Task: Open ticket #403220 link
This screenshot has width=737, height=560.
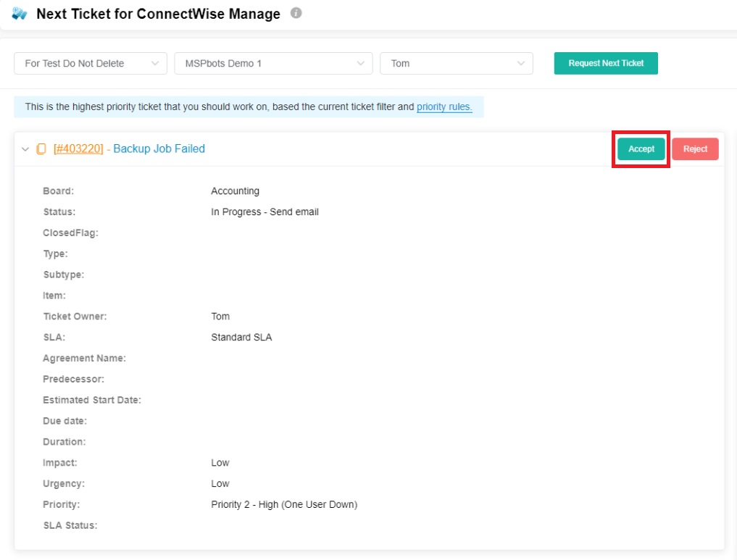Action: pos(78,149)
